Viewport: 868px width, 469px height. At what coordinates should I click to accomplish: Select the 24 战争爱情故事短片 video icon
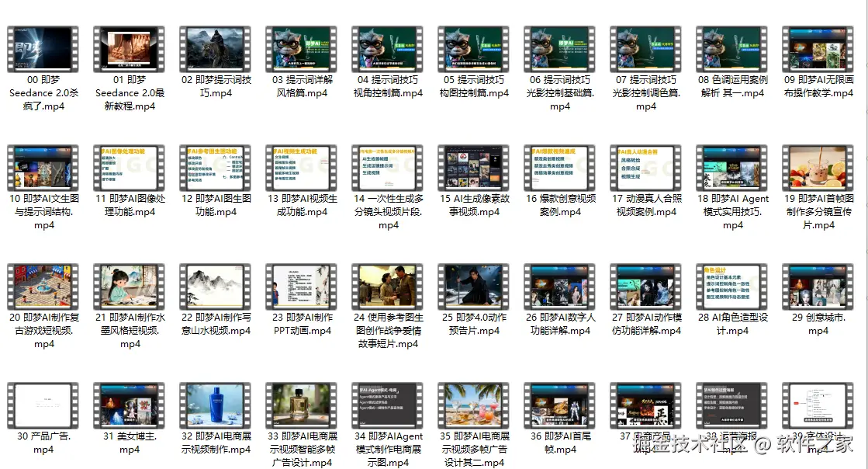pos(388,287)
